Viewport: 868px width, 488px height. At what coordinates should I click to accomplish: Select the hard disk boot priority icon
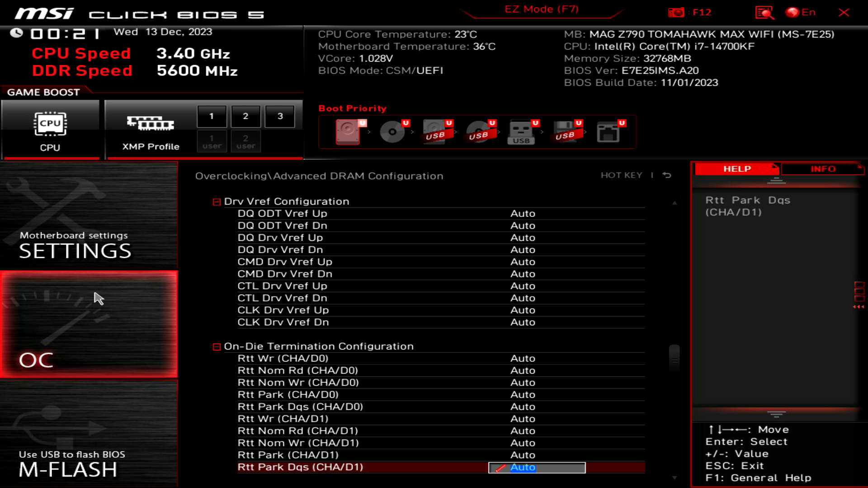click(x=348, y=131)
